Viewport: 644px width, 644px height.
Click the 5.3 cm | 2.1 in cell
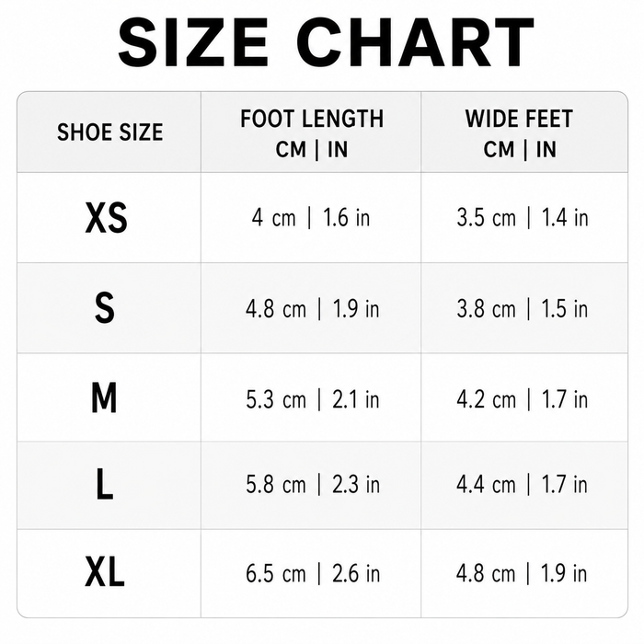point(312,399)
